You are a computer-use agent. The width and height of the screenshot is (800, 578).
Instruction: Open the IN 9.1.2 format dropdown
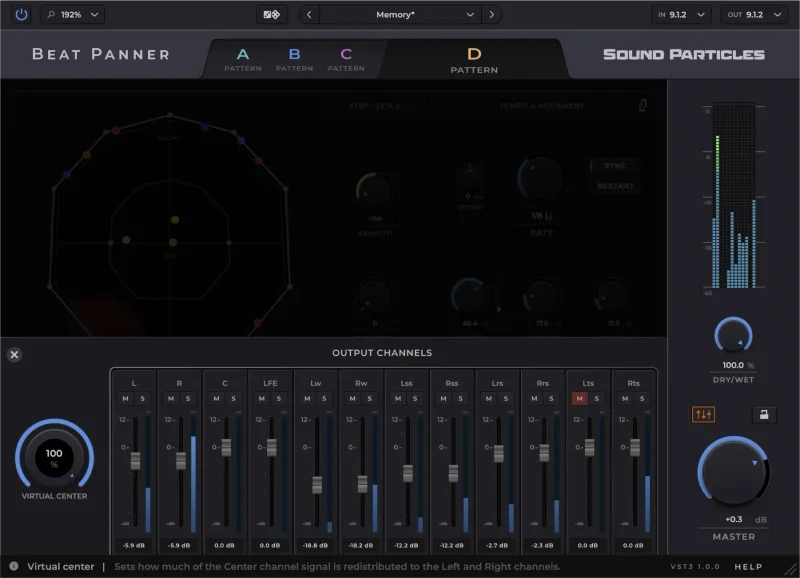click(682, 14)
